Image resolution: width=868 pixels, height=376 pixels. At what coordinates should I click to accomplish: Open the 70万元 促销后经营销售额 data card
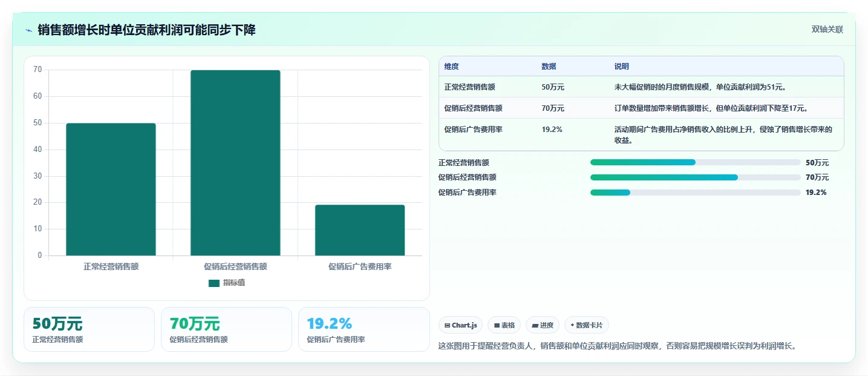point(226,329)
